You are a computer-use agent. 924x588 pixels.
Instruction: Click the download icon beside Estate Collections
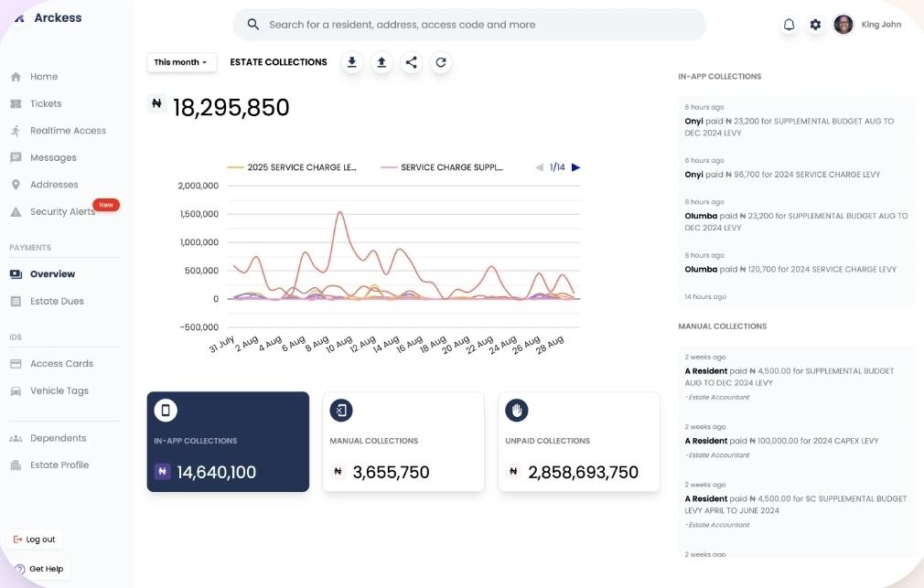(x=351, y=62)
